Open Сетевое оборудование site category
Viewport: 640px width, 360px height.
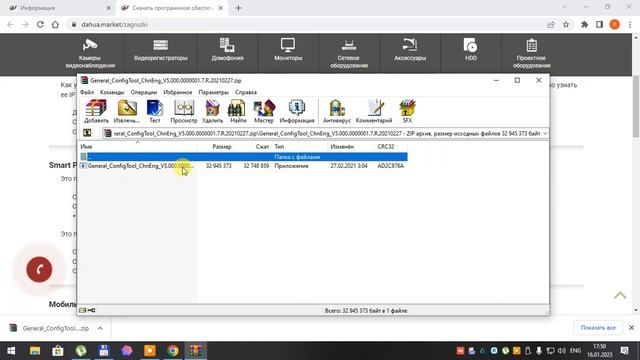click(349, 54)
